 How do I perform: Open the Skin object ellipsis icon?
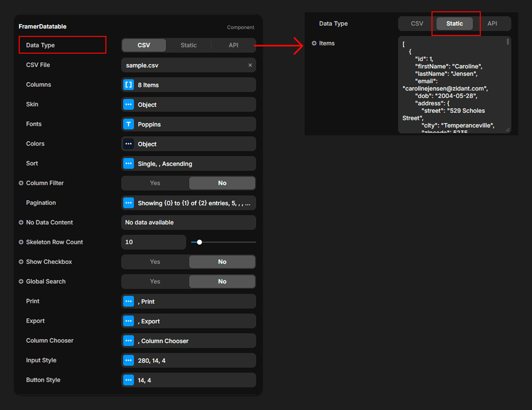tap(129, 105)
